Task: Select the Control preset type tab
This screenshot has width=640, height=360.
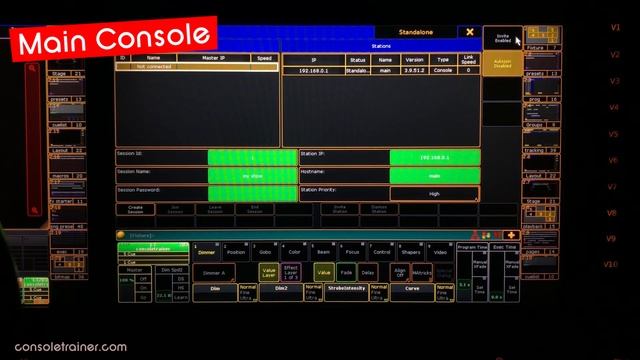Action: pos(382,252)
